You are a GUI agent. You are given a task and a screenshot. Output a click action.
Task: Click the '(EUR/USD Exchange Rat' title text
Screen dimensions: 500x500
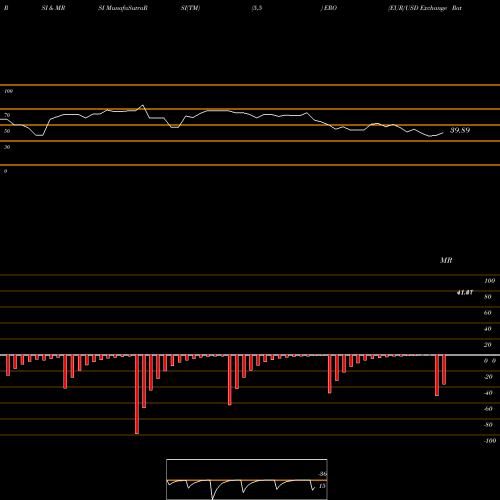pos(425,8)
